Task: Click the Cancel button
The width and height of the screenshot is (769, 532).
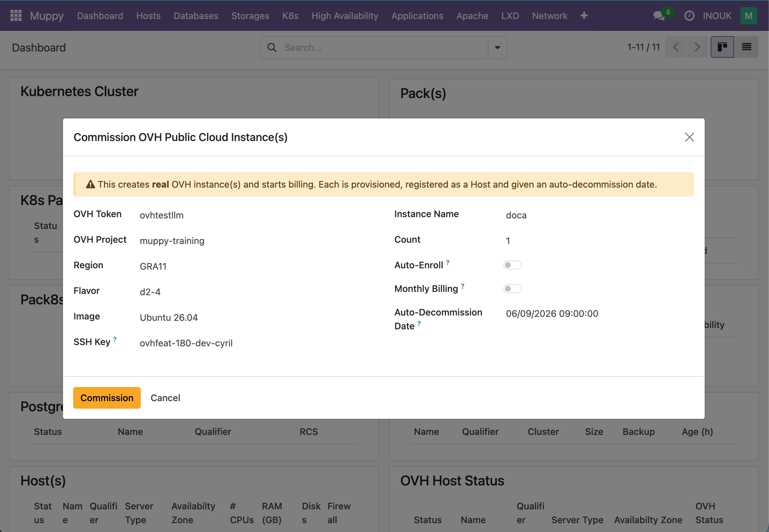Action: click(165, 398)
